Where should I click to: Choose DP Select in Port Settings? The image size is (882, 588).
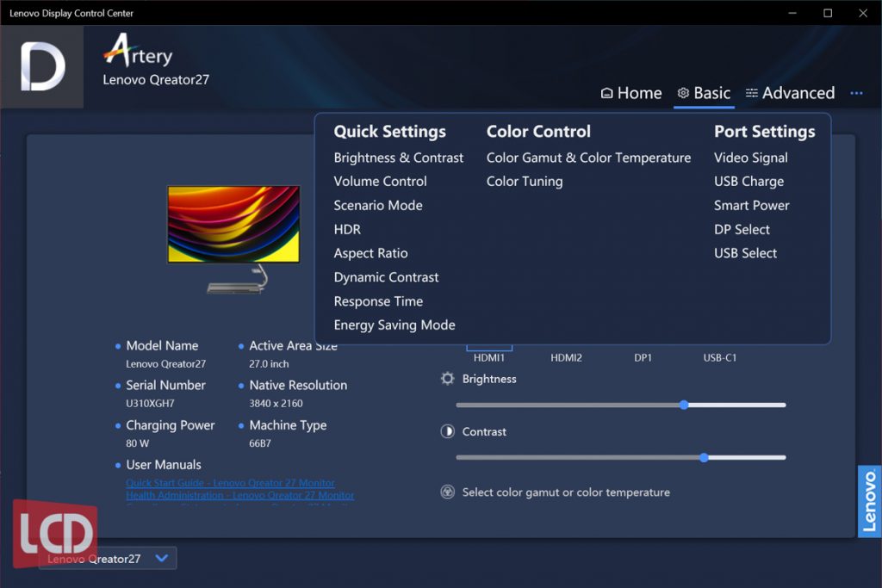pos(742,229)
